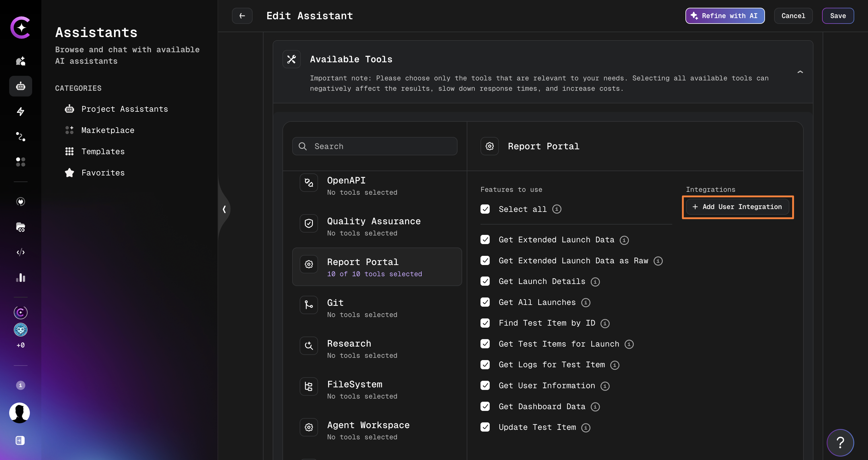This screenshot has height=460, width=868.
Task: Uncheck Get All Launches
Action: (485, 302)
